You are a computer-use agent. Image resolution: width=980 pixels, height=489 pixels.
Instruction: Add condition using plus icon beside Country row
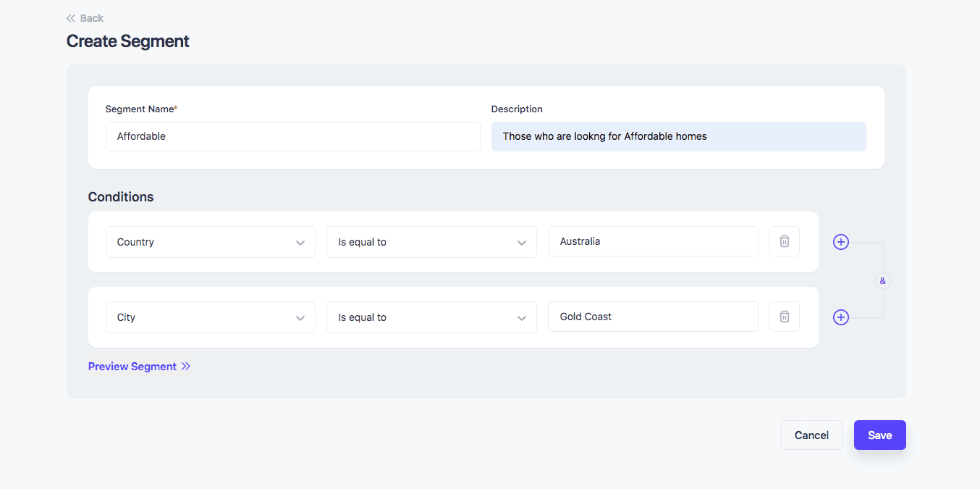(x=840, y=242)
